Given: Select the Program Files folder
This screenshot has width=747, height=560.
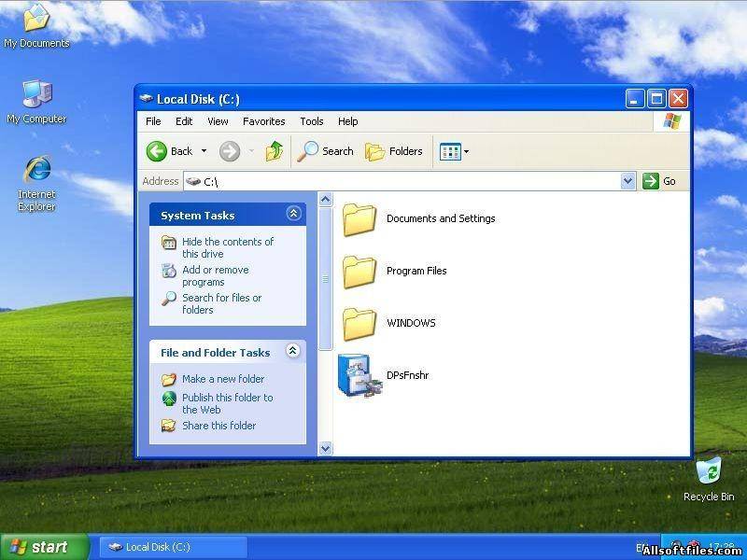Looking at the screenshot, I should (359, 272).
